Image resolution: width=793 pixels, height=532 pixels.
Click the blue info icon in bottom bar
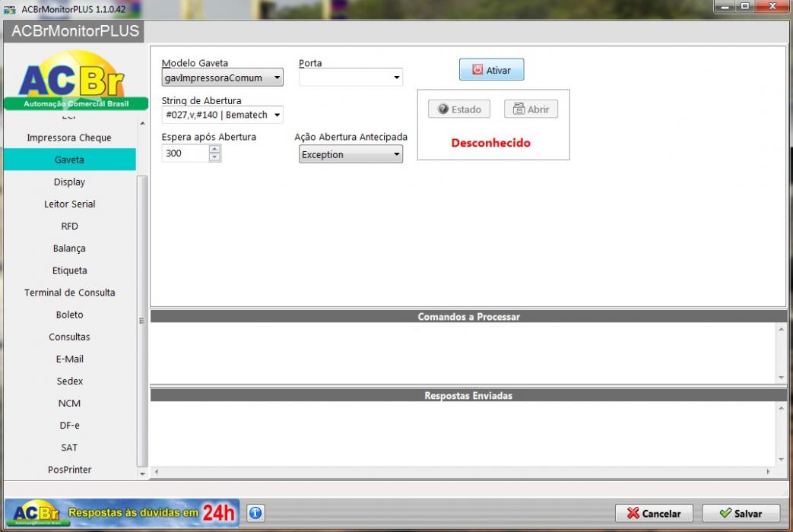coord(255,513)
